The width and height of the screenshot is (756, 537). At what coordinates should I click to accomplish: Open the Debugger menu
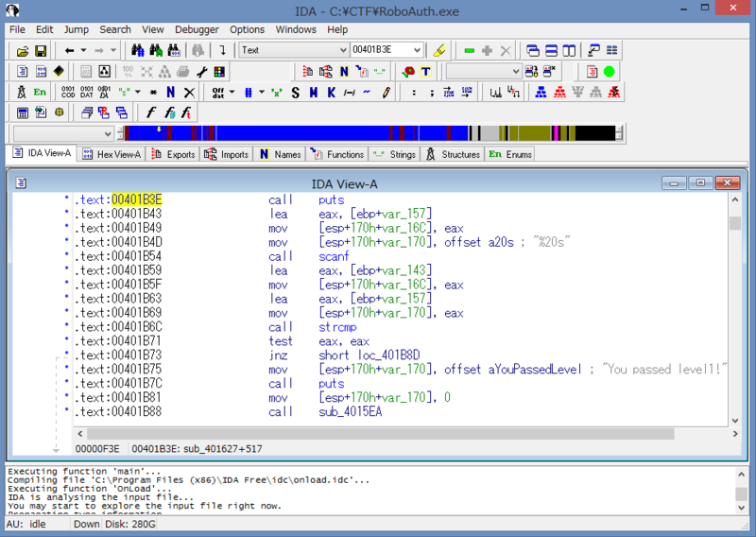pyautogui.click(x=197, y=29)
